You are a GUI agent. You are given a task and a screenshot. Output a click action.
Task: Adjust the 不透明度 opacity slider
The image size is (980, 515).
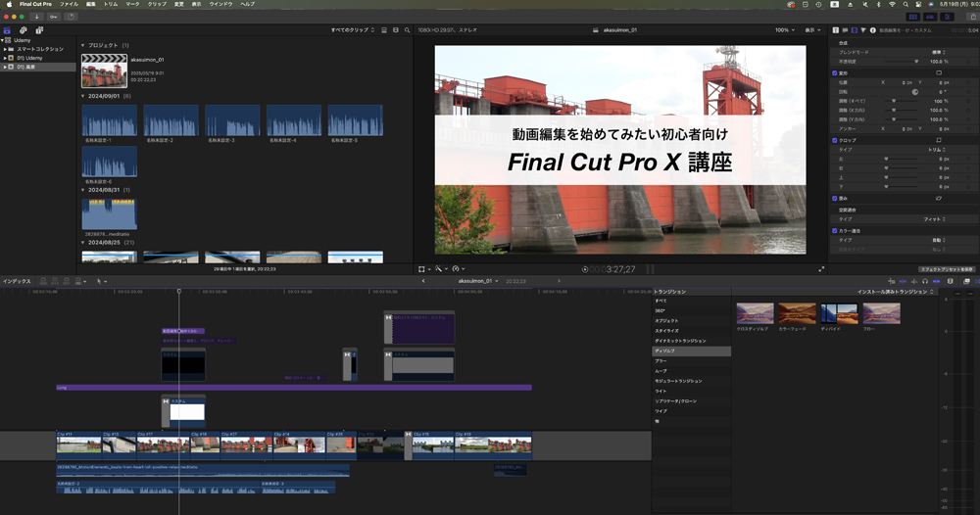pos(902,62)
